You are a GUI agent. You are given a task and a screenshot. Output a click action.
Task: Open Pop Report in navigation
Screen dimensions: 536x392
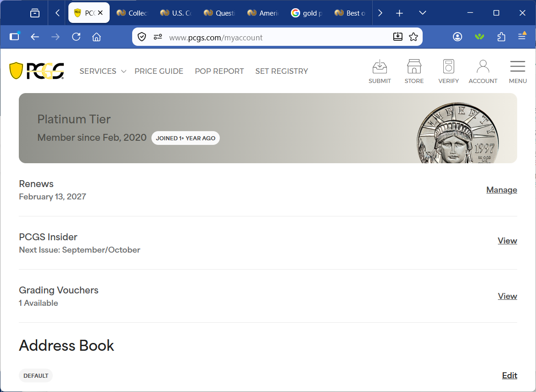tap(219, 71)
